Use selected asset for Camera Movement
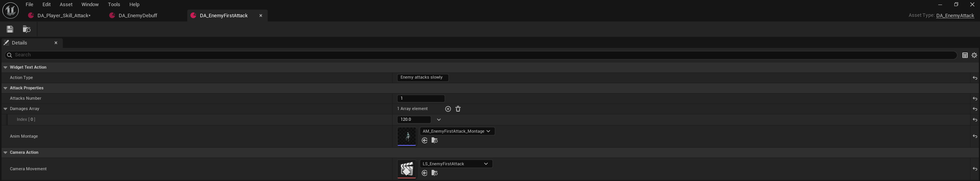The height and width of the screenshot is (181, 980). [x=424, y=173]
